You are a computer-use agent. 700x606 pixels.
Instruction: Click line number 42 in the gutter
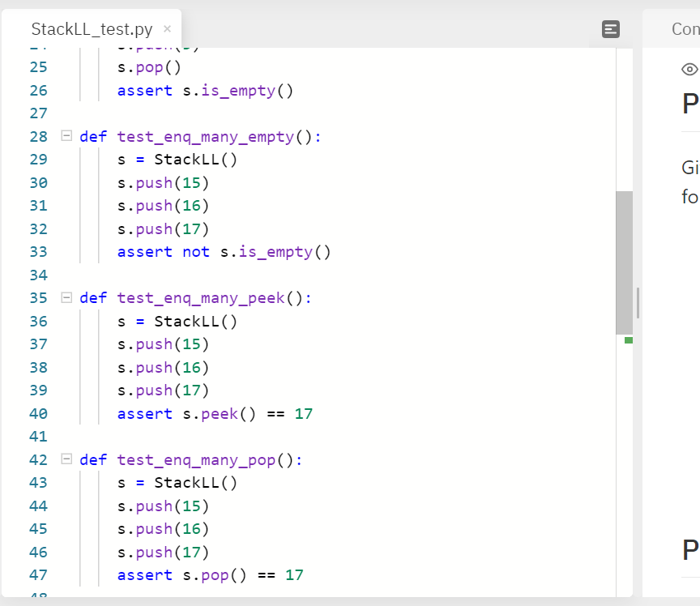click(x=38, y=459)
